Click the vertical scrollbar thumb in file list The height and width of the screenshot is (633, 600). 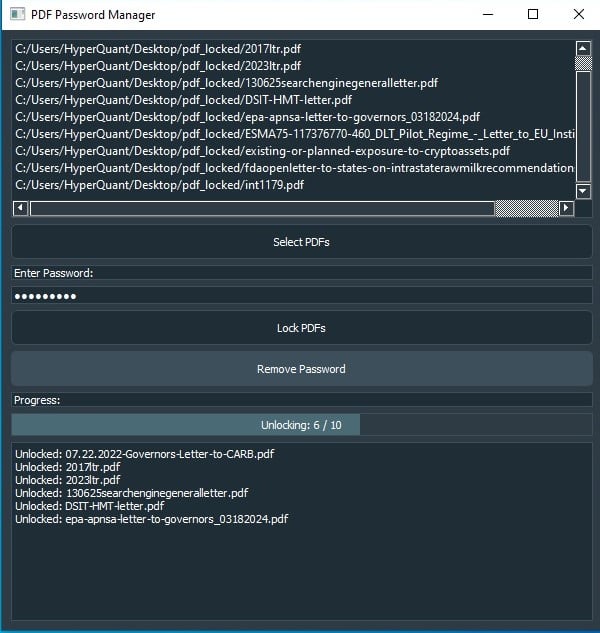point(584,62)
